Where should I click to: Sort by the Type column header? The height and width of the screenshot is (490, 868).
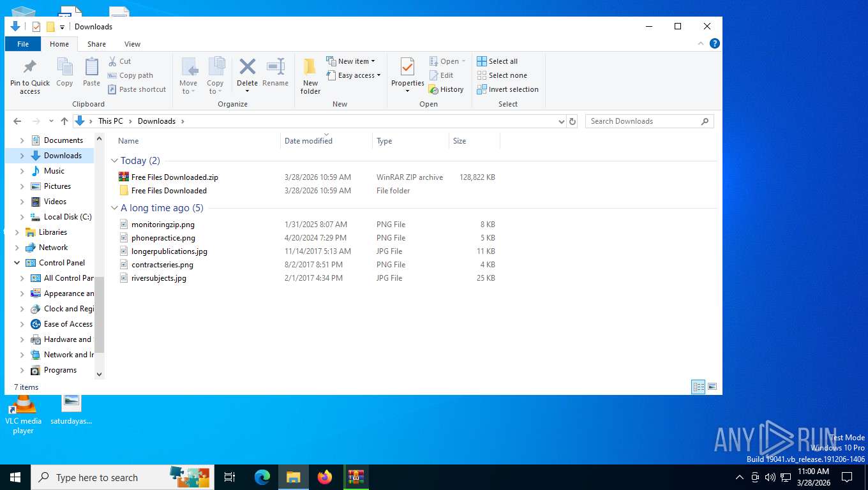point(410,141)
